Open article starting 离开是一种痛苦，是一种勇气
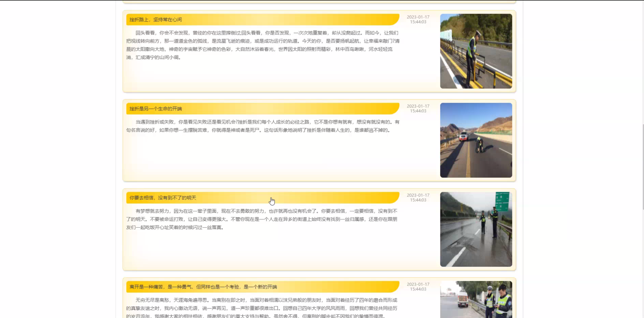644x318 pixels. tap(203, 287)
